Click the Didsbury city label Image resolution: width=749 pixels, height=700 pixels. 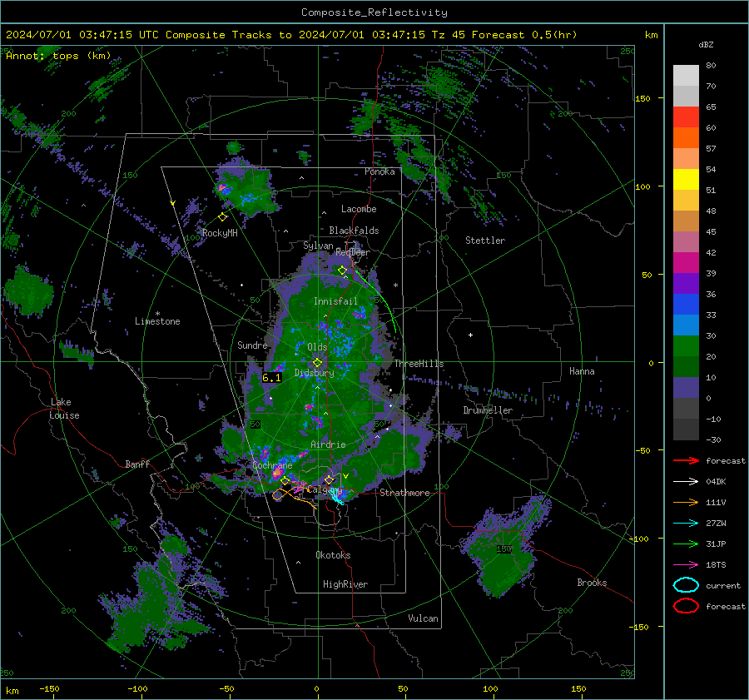pyautogui.click(x=315, y=373)
